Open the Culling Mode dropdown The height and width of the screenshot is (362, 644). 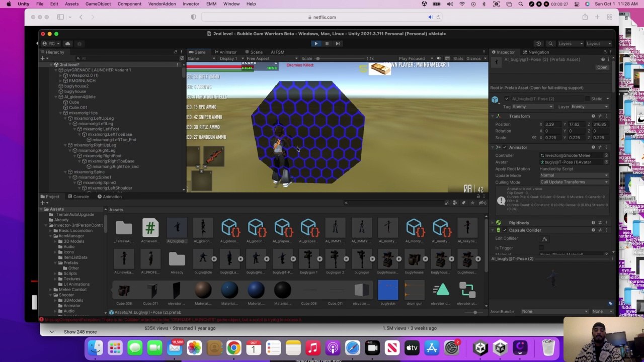[x=574, y=182]
